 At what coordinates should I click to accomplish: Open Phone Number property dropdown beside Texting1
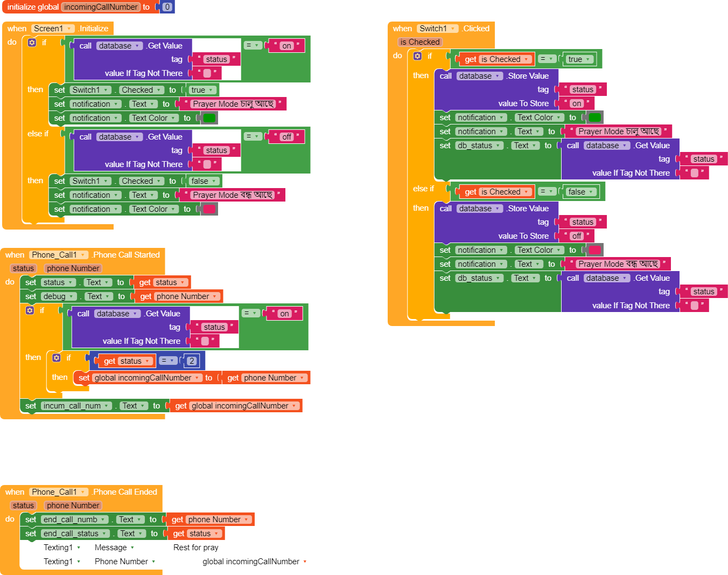coord(125,562)
